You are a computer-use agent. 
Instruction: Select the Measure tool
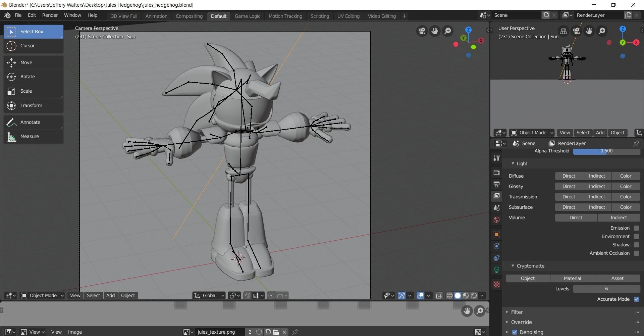point(34,136)
